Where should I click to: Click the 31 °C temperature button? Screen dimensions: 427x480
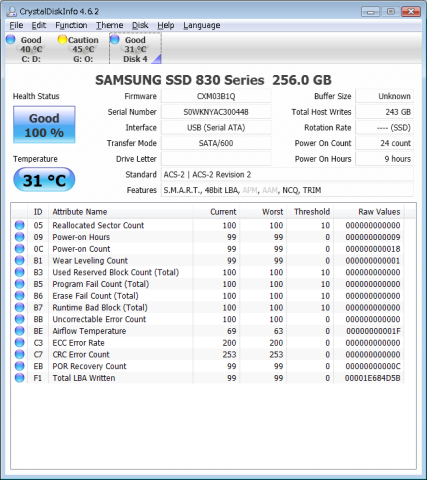pyautogui.click(x=44, y=180)
